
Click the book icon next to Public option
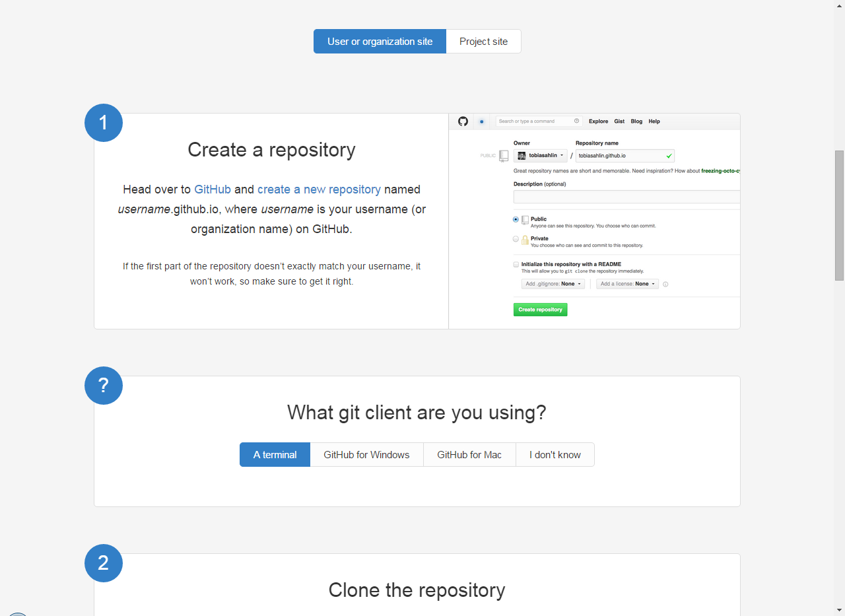525,220
